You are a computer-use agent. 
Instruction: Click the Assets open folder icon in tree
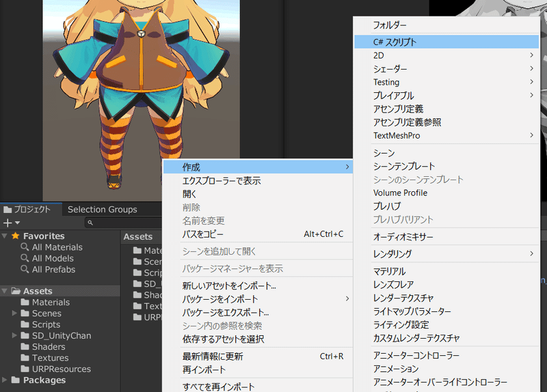click(x=16, y=291)
